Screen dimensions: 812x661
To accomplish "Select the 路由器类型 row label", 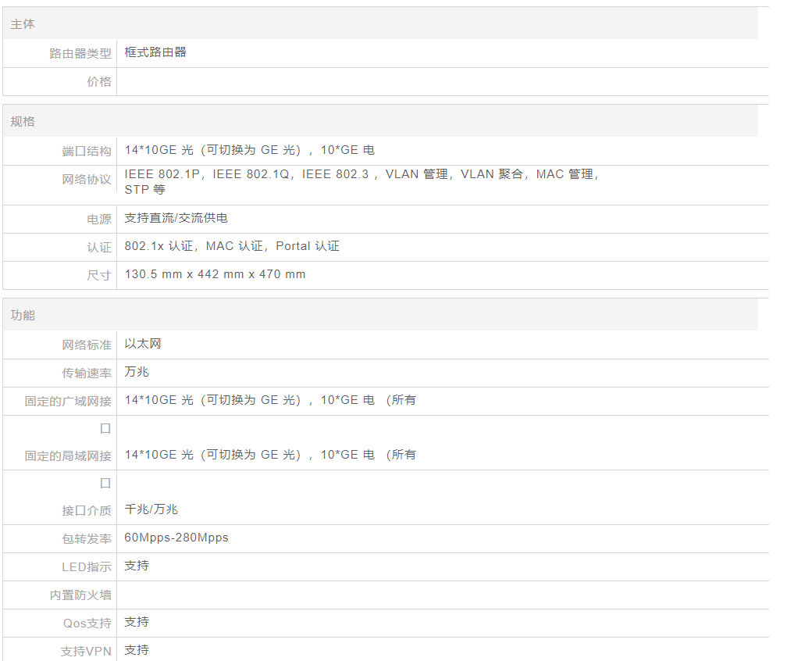I will (80, 54).
